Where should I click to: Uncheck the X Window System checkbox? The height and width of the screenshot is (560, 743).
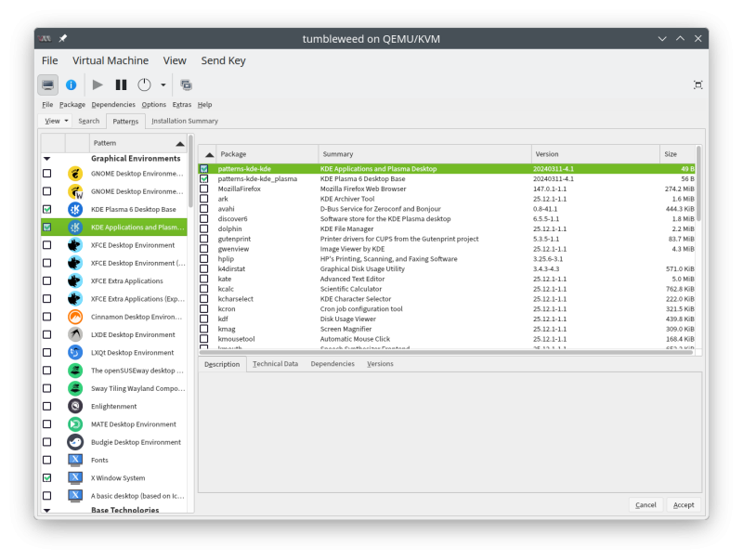tap(47, 478)
